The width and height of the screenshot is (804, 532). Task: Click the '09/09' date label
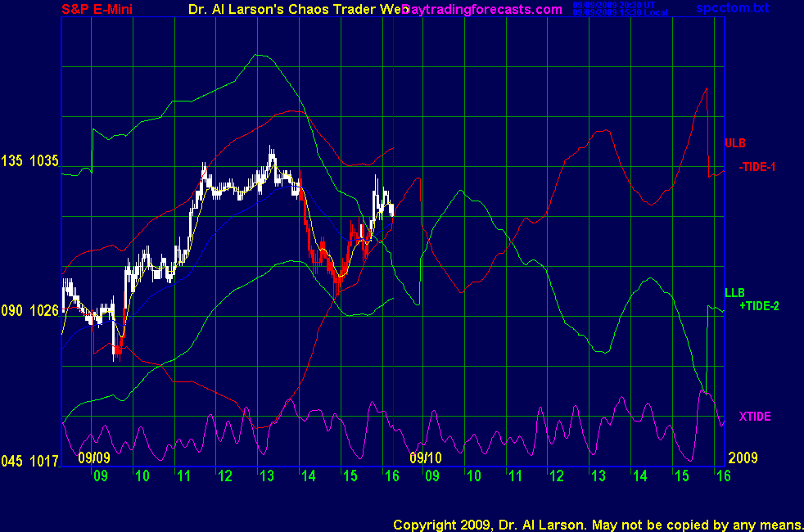(94, 458)
